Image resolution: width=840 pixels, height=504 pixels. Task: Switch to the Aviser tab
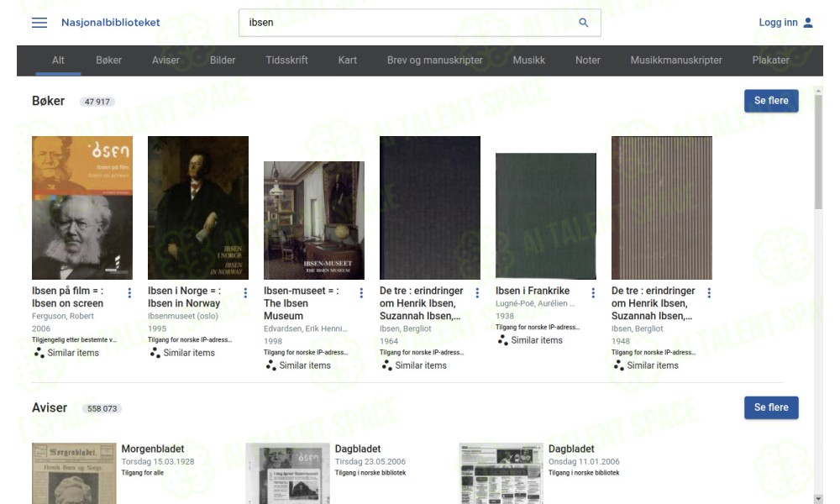coord(165,60)
